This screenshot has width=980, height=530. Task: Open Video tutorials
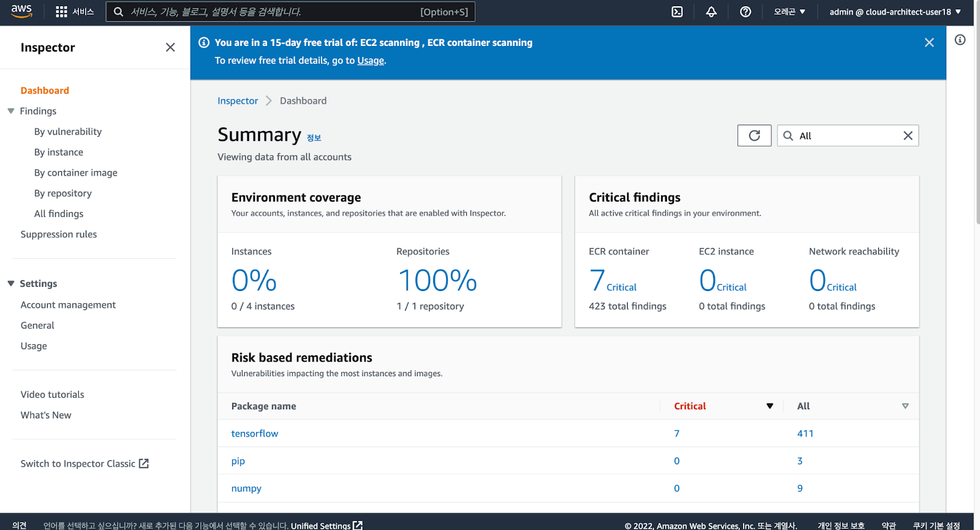[x=53, y=395]
